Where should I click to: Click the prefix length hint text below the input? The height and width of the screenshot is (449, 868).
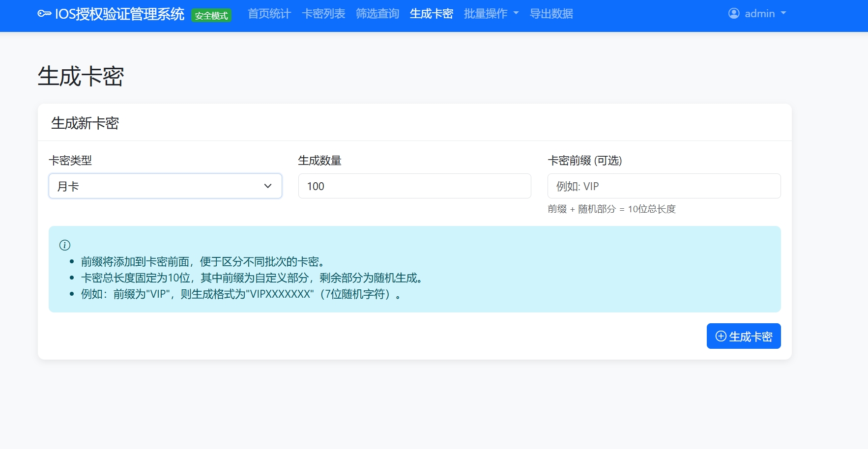[x=612, y=209]
